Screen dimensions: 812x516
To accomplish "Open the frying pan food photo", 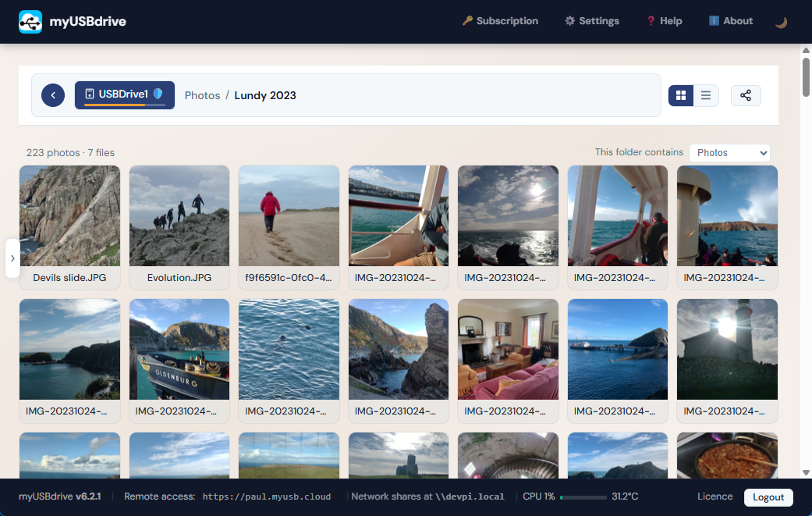I will [x=727, y=455].
